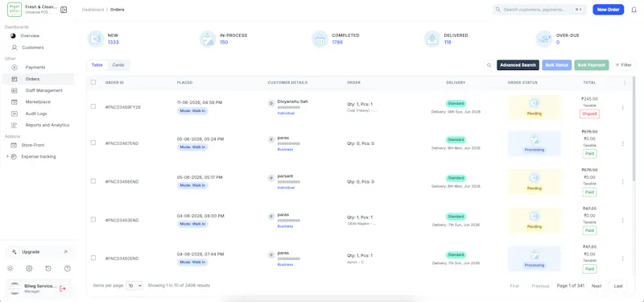Switch to the Cards view tab
Screen dimensions: 644x302
[118, 65]
